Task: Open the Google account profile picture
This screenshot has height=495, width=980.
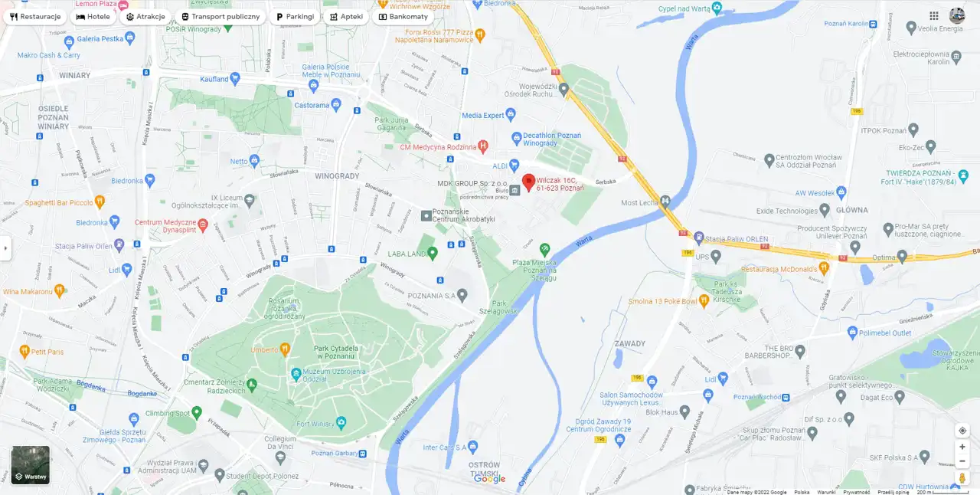Action: [957, 15]
